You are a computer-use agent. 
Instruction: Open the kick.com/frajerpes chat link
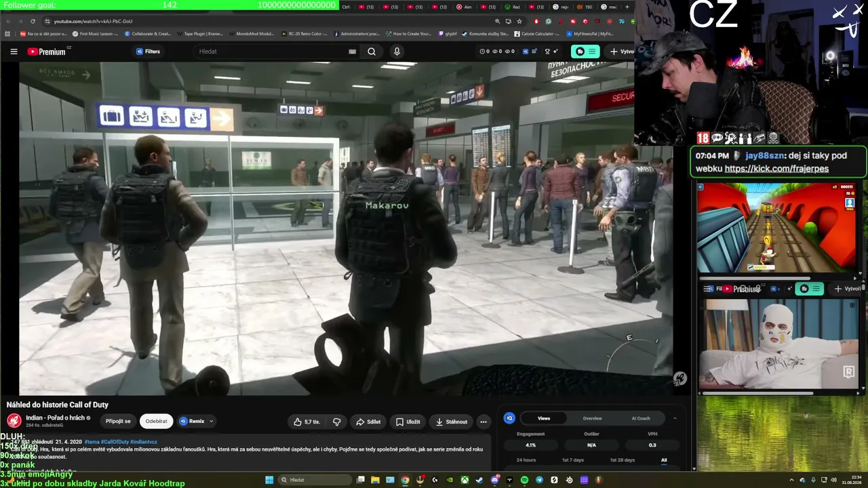click(776, 169)
